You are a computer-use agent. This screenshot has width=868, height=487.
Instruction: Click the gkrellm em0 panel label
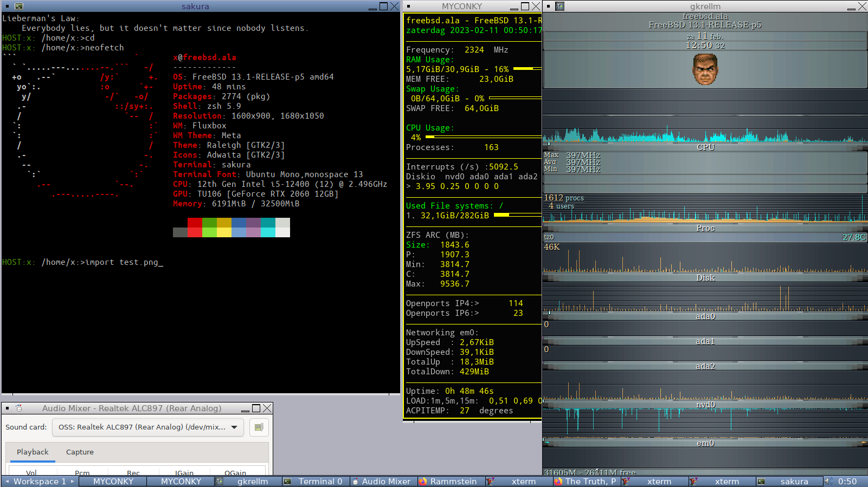tap(705, 443)
